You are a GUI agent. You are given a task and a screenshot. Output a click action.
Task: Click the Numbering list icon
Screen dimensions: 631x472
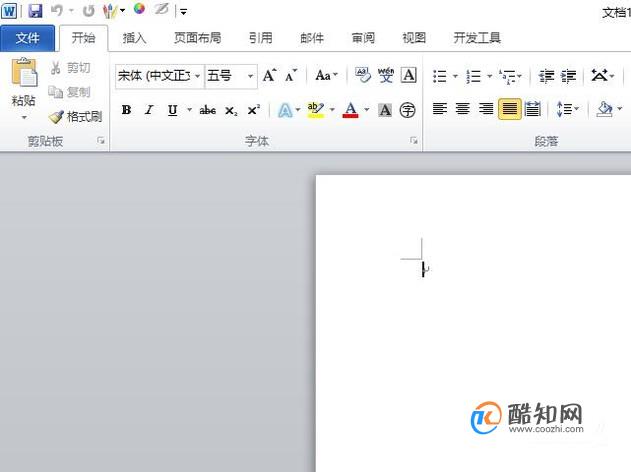474,76
